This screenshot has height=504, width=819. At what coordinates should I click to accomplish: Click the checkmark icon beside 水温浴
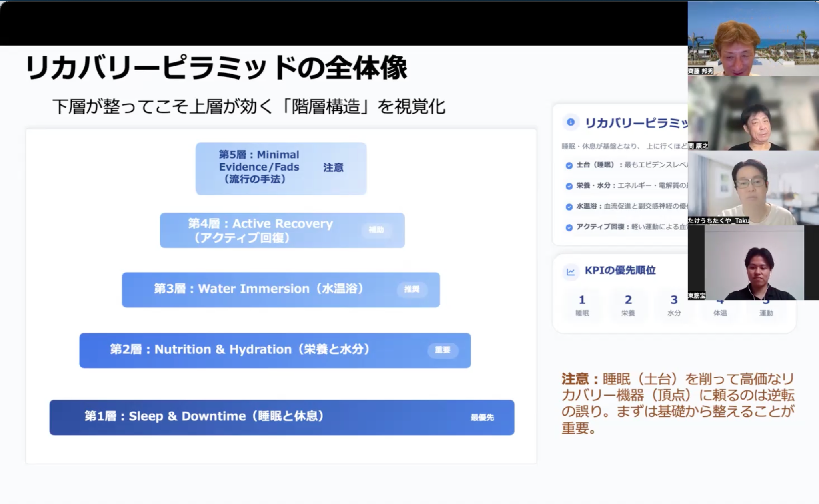[x=569, y=207]
